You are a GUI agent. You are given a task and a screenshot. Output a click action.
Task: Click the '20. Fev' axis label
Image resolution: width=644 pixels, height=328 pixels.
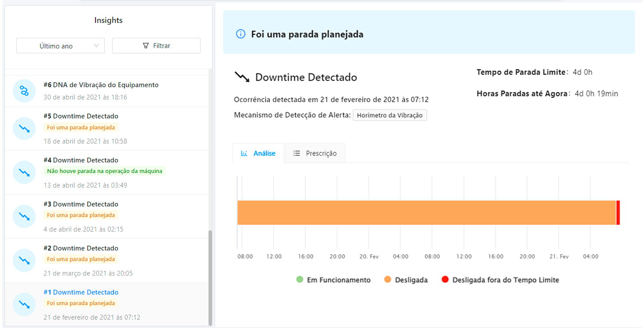click(x=369, y=256)
